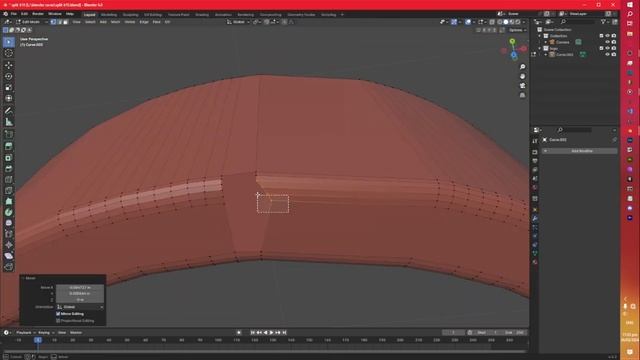Switch to solid viewport shading
The width and height of the screenshot is (640, 360).
click(x=506, y=22)
